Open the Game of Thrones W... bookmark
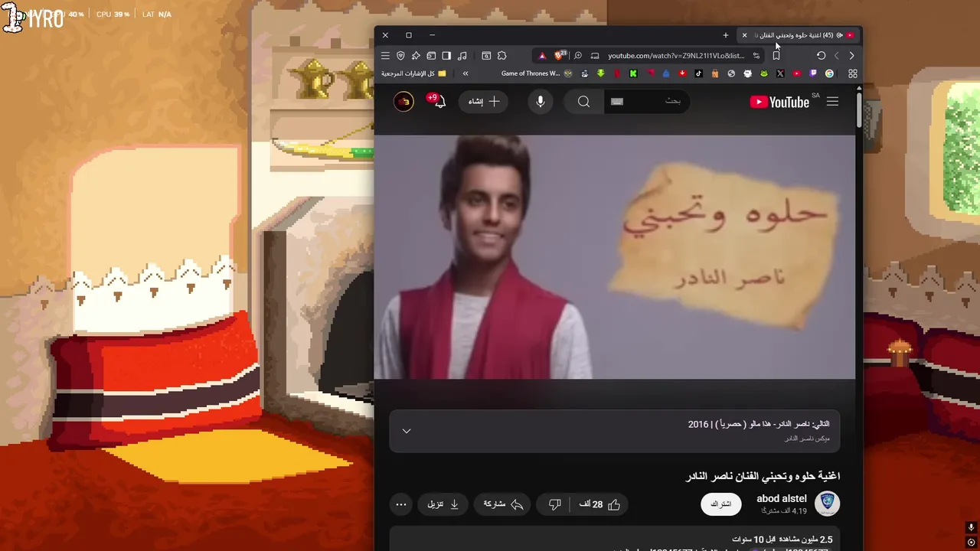This screenshot has height=551, width=980. (537, 73)
